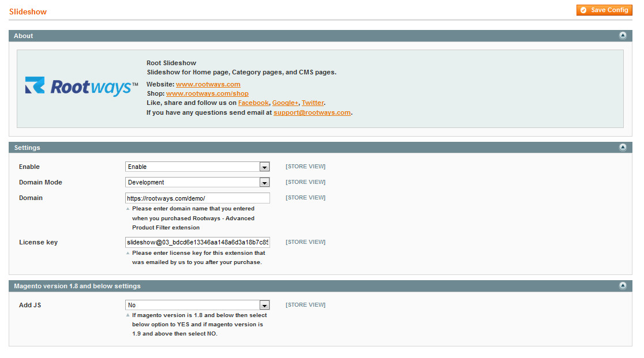
Task: Collapse the Settings section chevron
Action: point(623,147)
